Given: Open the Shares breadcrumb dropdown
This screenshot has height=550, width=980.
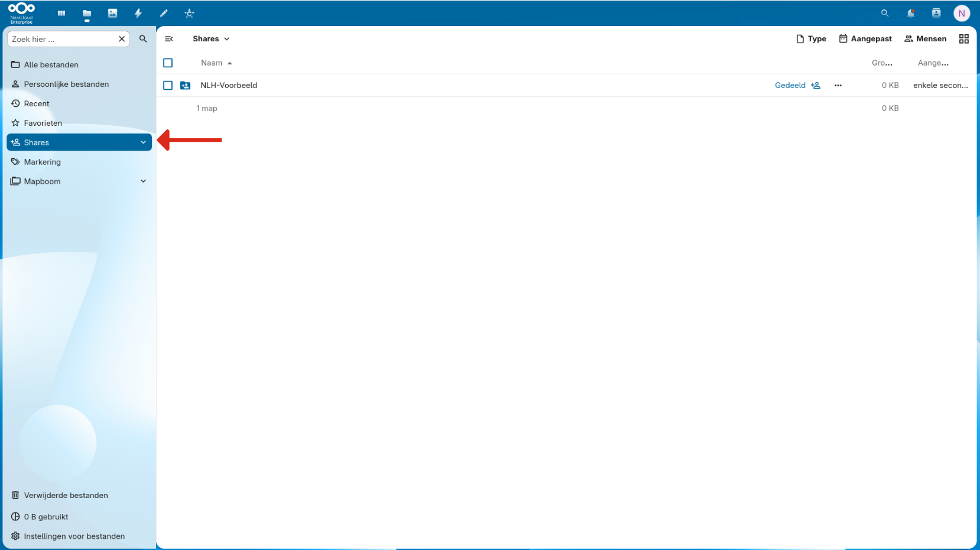Looking at the screenshot, I should click(211, 38).
